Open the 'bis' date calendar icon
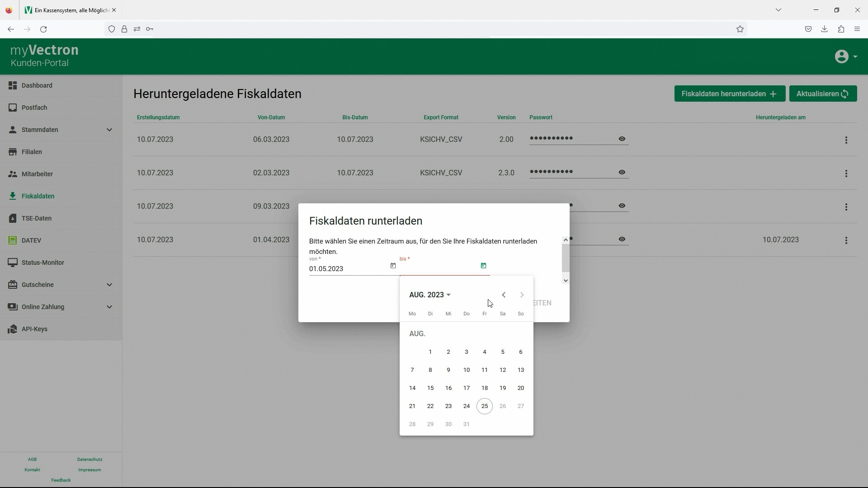Screen dimensions: 868x488 [483, 266]
